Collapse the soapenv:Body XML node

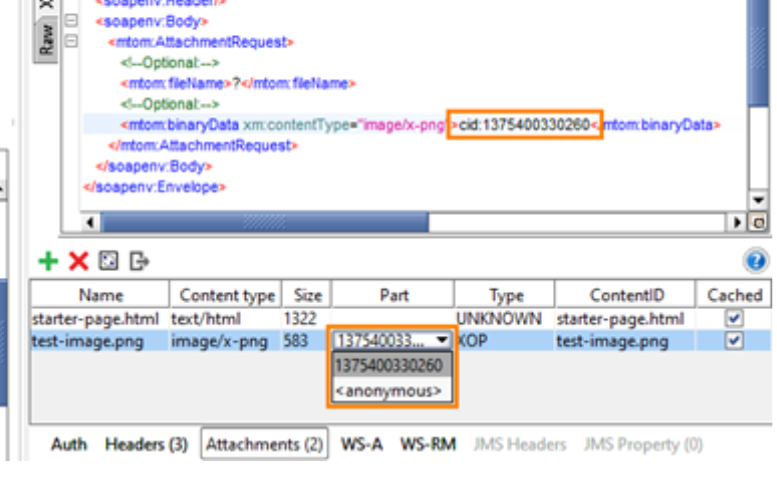click(x=71, y=20)
